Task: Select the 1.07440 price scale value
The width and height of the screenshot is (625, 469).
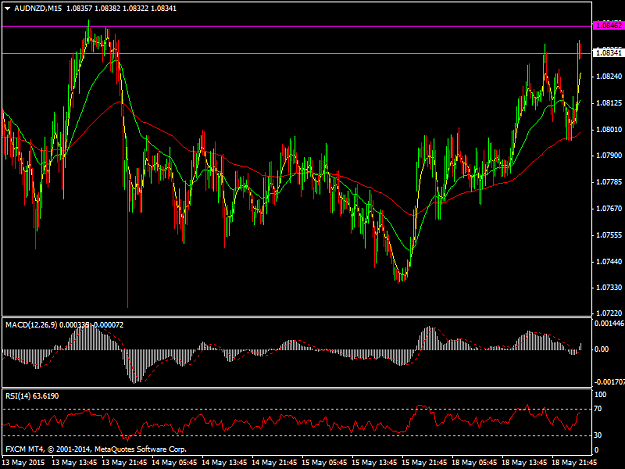Action: pos(609,261)
